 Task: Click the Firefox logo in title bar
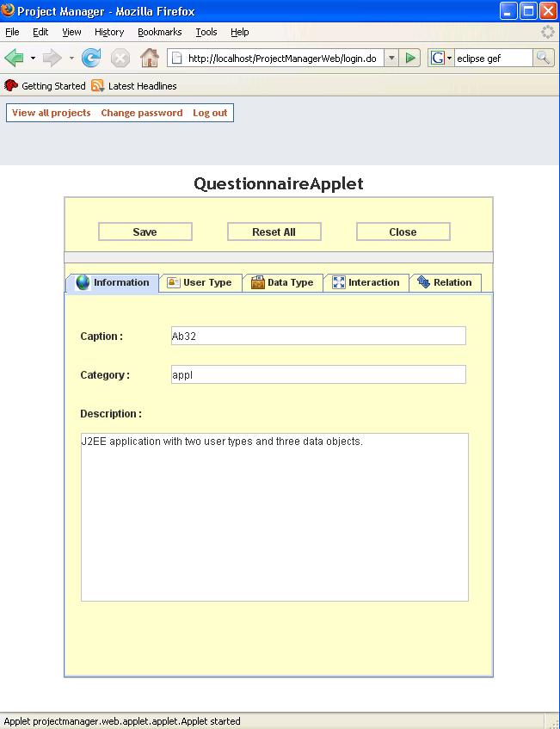8,9
